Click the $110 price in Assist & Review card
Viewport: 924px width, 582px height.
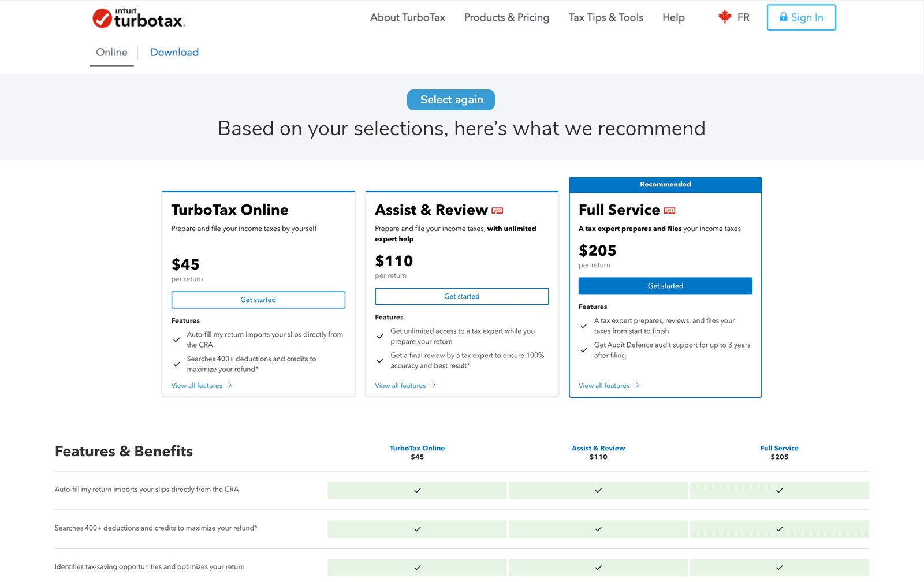click(394, 261)
